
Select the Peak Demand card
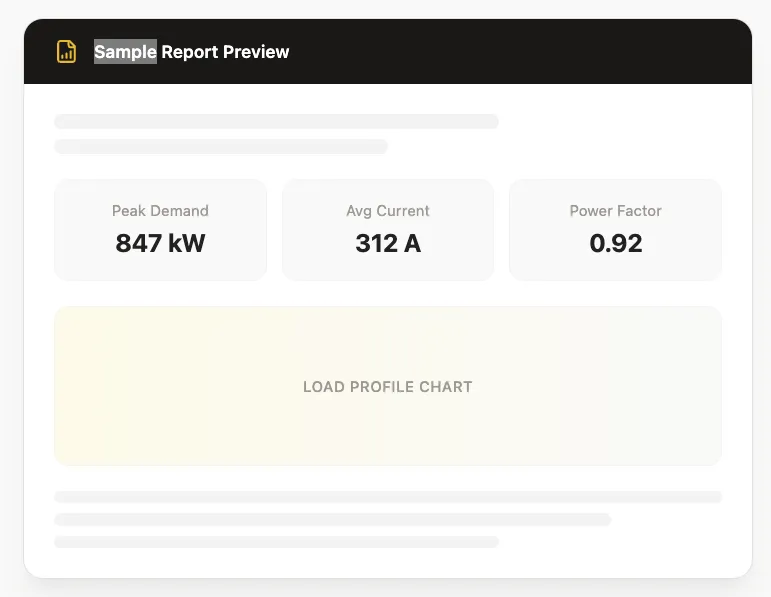click(x=160, y=230)
